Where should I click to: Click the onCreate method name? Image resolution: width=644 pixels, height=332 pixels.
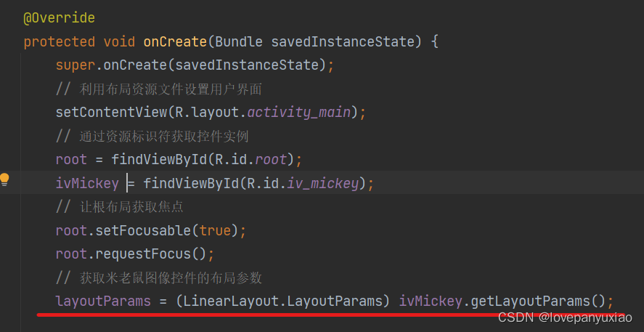pos(174,42)
